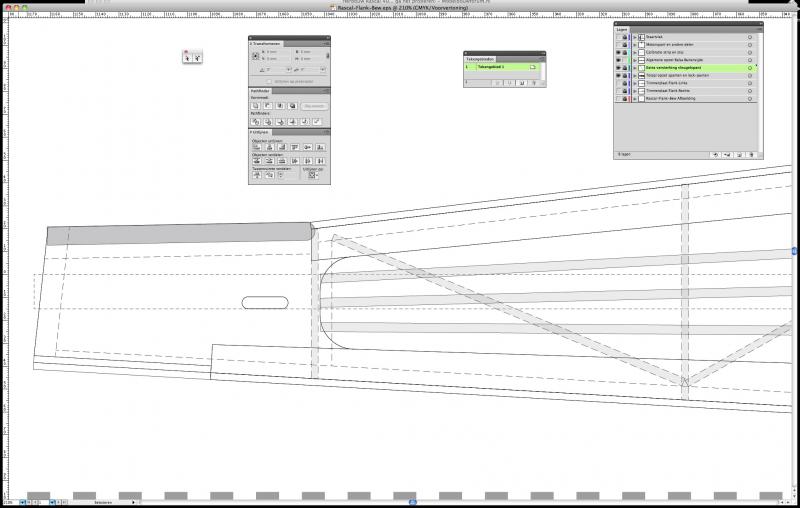800x508 pixels.
Task: Click the horizontal distribute spacing icon
Action: pos(269,175)
